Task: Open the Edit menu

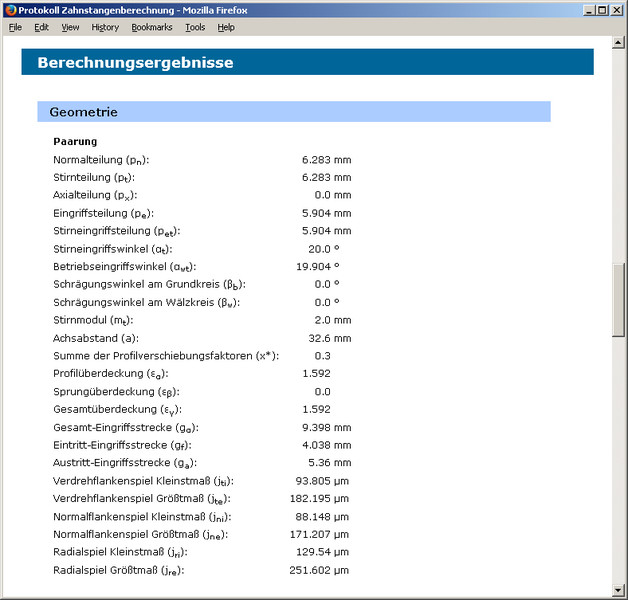Action: pos(41,27)
